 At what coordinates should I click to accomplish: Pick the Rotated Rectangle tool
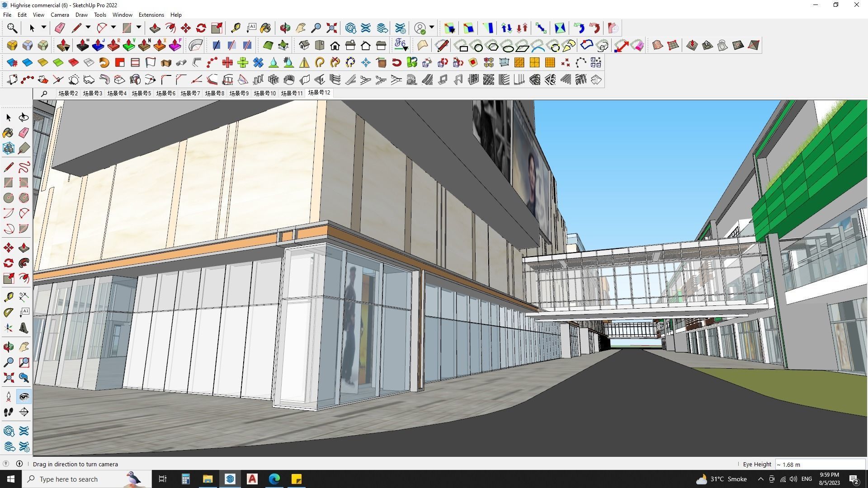pyautogui.click(x=24, y=183)
